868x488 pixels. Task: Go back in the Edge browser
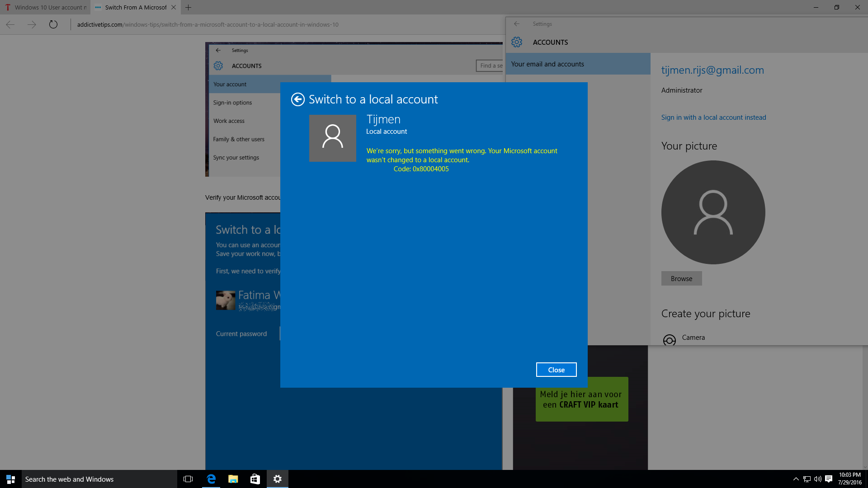tap(10, 24)
